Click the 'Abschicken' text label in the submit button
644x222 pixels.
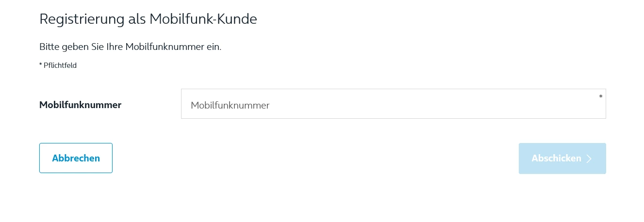[556, 159]
